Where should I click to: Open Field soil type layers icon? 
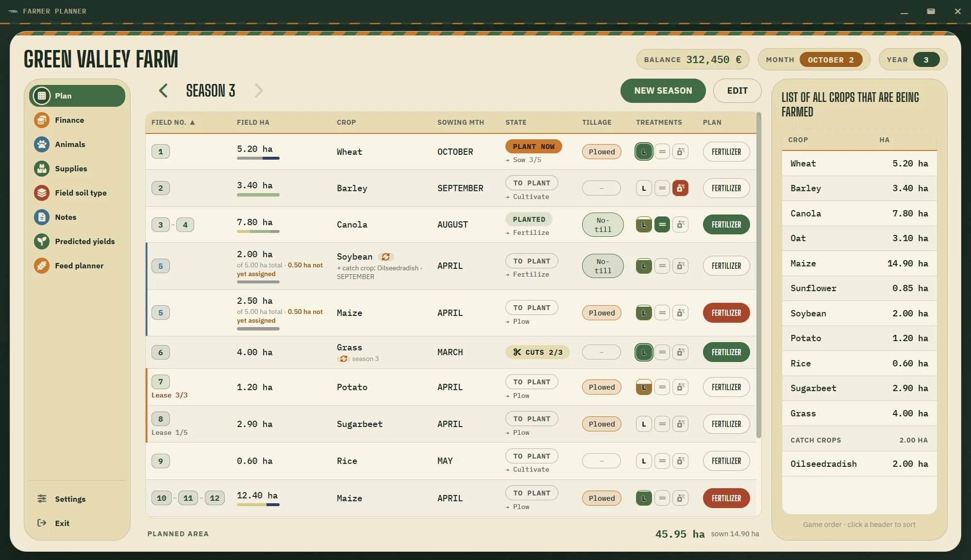[x=42, y=193]
